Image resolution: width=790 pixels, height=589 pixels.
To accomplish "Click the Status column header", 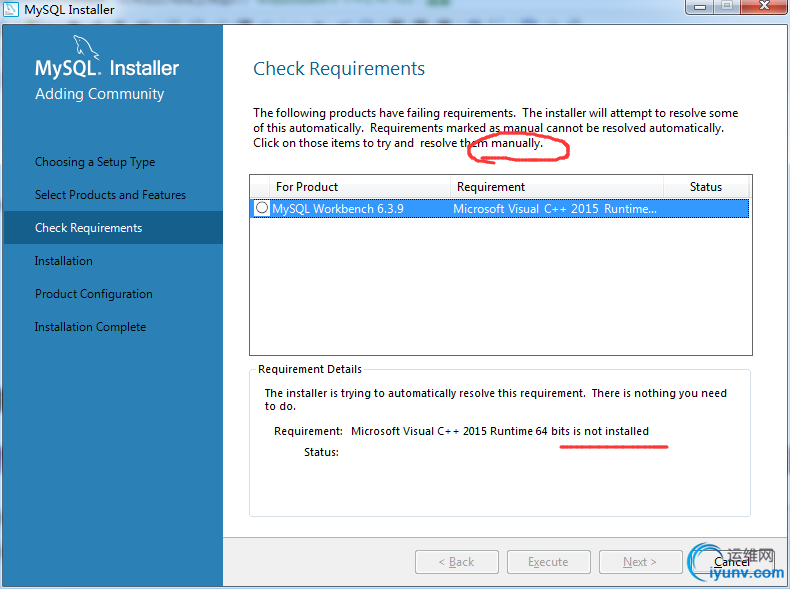I will (705, 187).
